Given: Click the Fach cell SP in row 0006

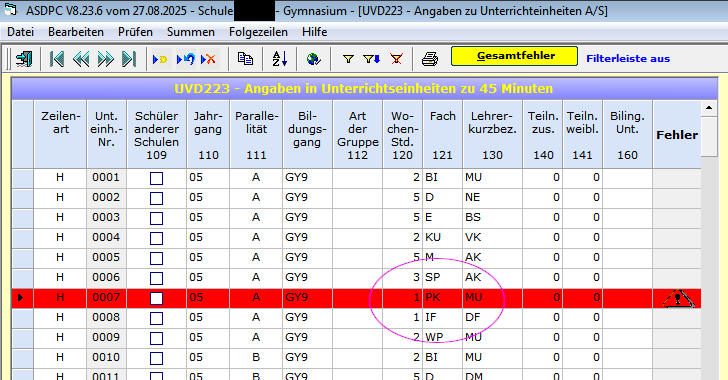Looking at the screenshot, I should 442,278.
